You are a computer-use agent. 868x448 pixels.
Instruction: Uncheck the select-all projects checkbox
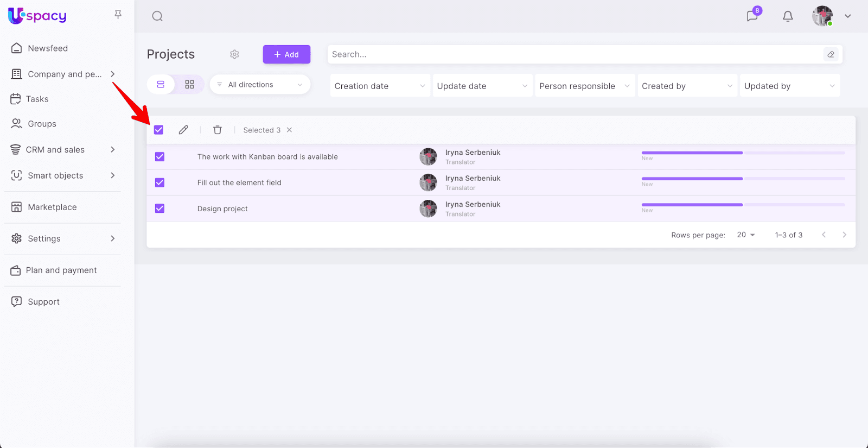pyautogui.click(x=158, y=130)
